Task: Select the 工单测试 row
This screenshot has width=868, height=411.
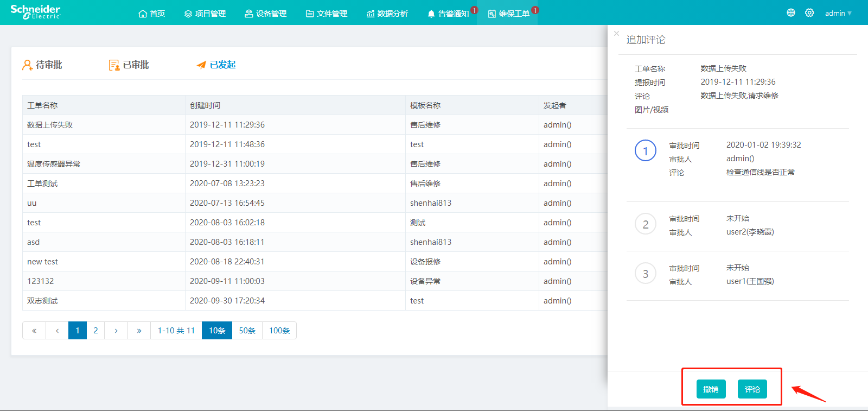Action: pos(315,184)
